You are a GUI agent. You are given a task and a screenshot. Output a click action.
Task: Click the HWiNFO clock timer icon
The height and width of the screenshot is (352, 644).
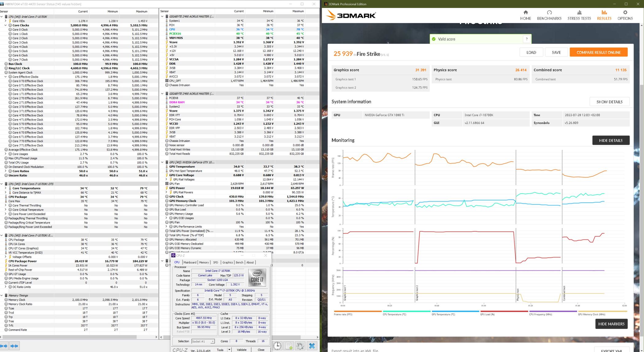tap(277, 346)
